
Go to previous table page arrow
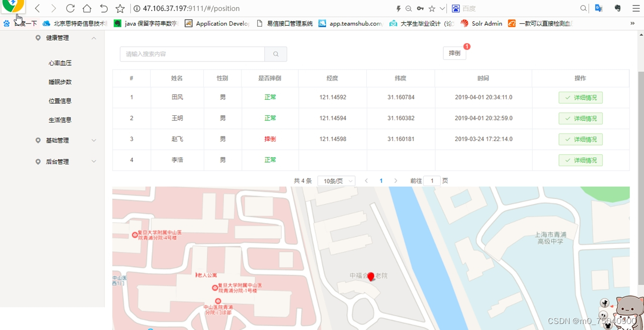coord(366,181)
